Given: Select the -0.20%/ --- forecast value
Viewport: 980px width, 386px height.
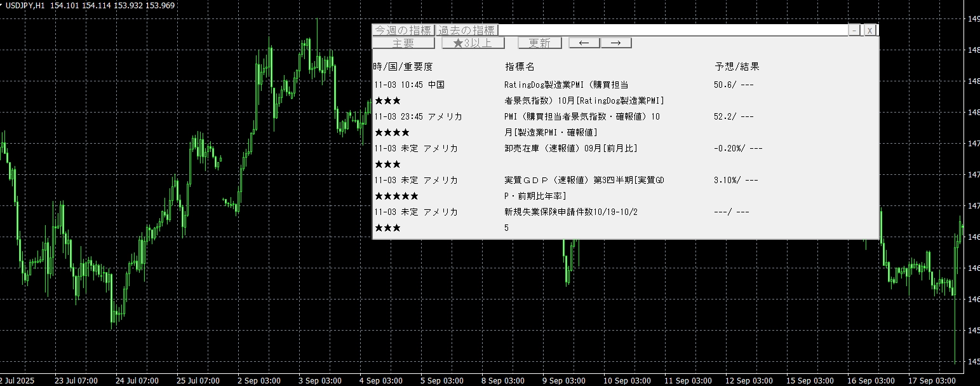Looking at the screenshot, I should point(738,148).
